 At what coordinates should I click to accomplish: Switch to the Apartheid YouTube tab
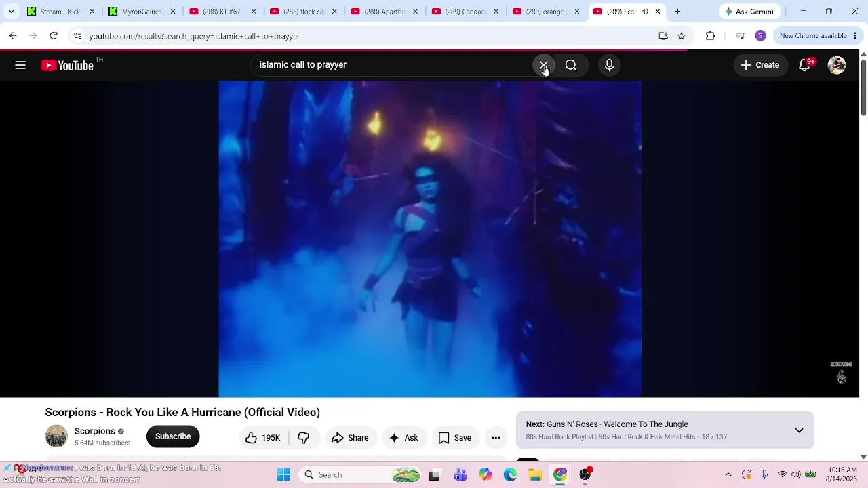(x=384, y=12)
